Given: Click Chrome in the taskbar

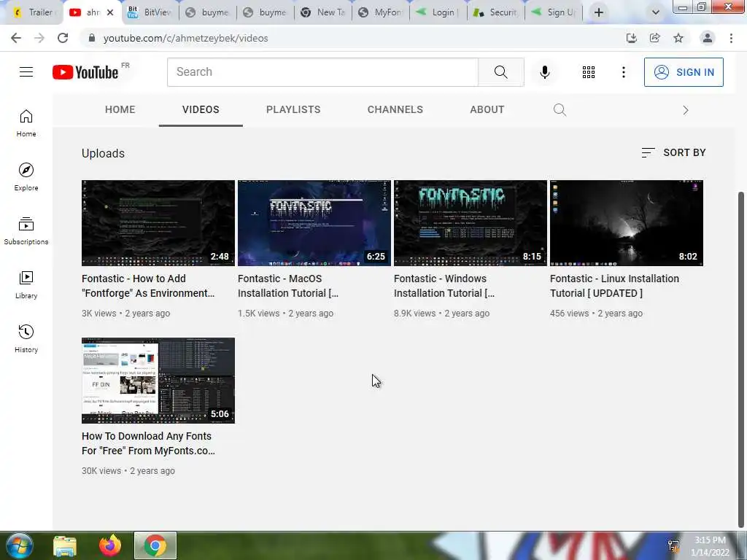Looking at the screenshot, I should click(155, 545).
